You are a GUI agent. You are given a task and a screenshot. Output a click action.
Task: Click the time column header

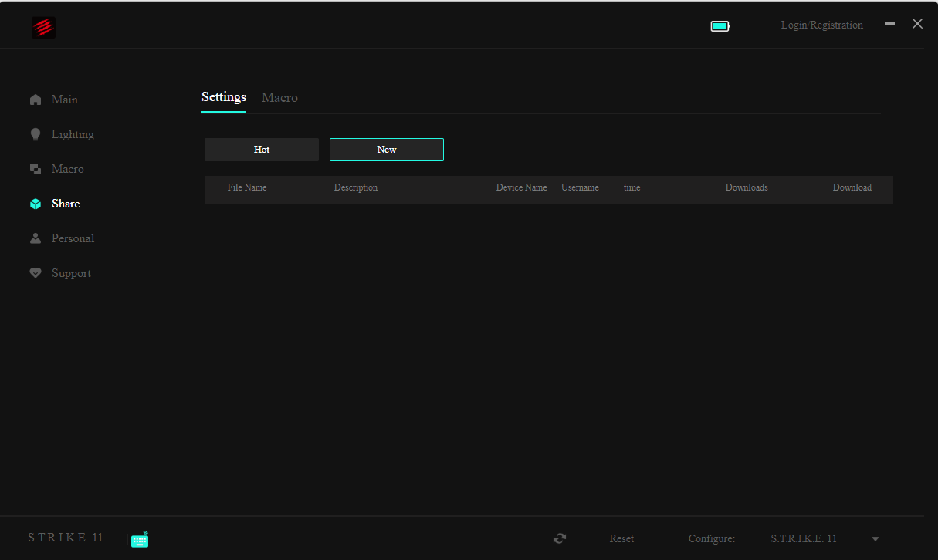tap(632, 187)
